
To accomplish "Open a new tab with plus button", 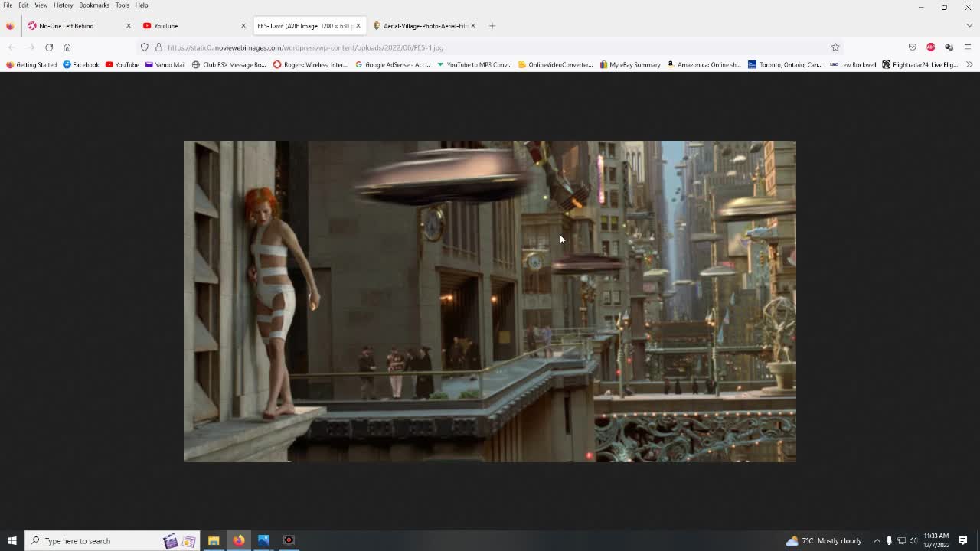I will [x=492, y=26].
